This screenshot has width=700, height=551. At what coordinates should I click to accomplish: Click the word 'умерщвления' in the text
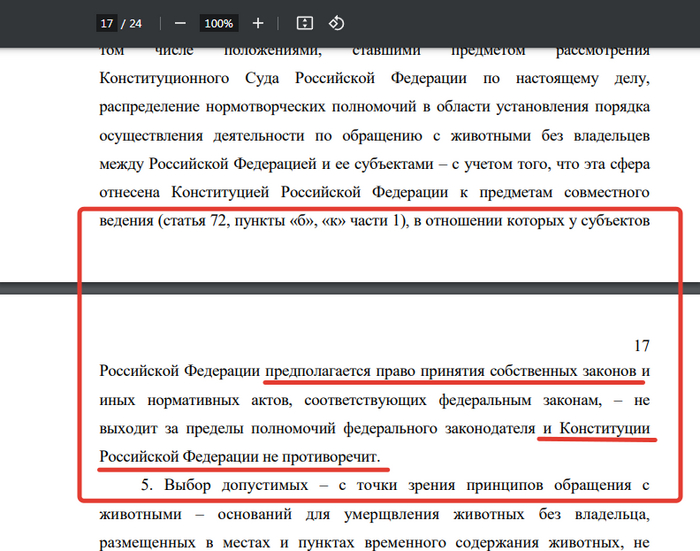click(x=392, y=514)
